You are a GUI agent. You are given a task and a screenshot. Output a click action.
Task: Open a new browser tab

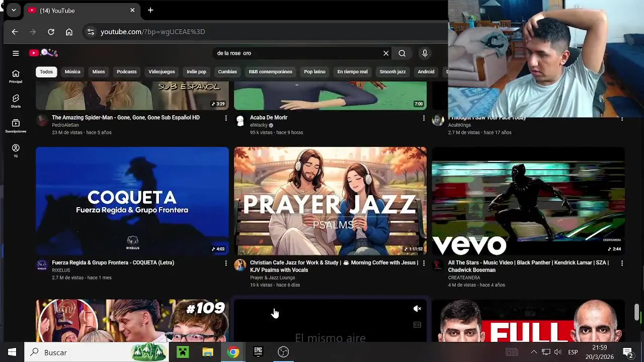pos(150,10)
